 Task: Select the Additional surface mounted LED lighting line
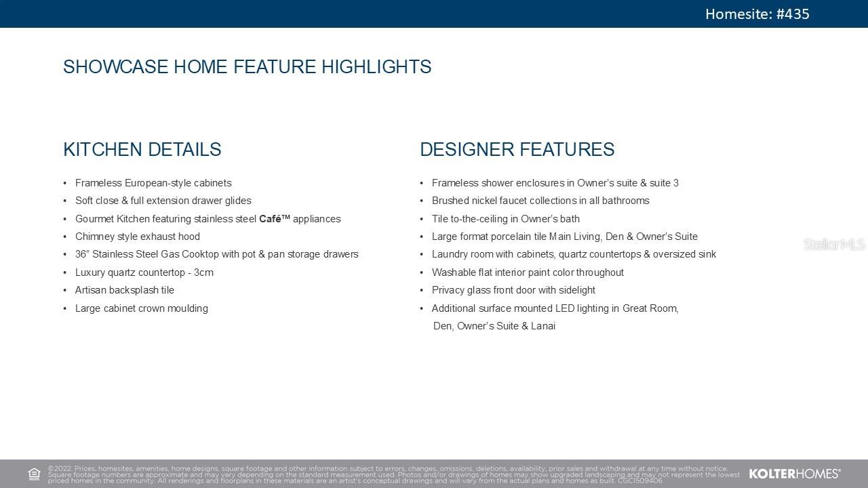tap(555, 308)
